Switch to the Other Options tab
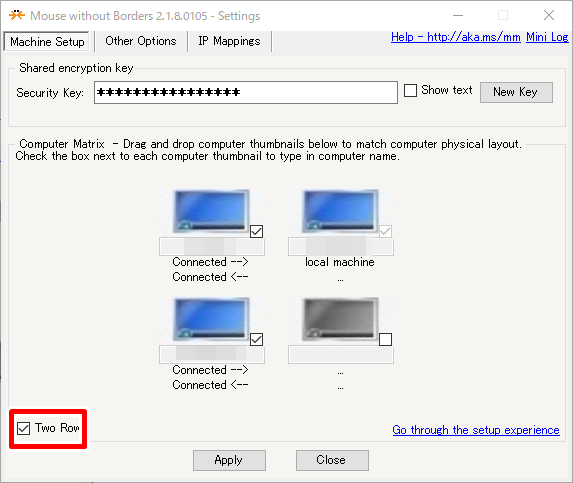 pyautogui.click(x=141, y=41)
